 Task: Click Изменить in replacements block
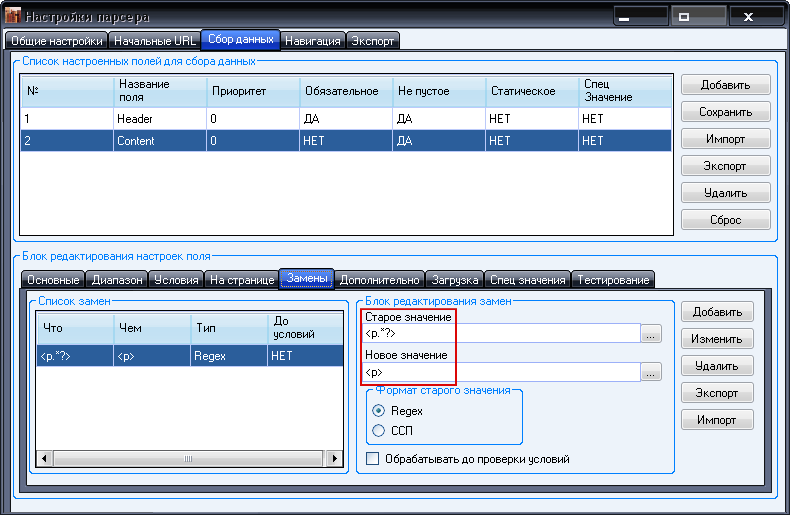click(717, 339)
